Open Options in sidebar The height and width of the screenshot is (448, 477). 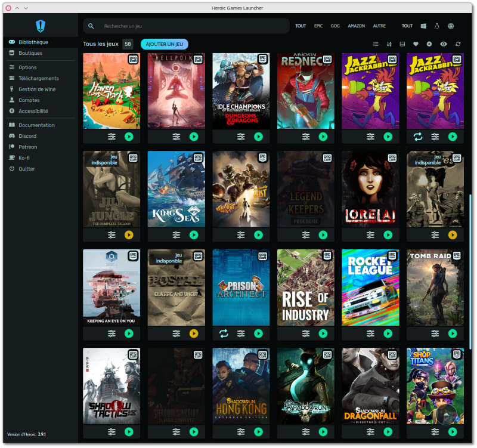[x=41, y=67]
